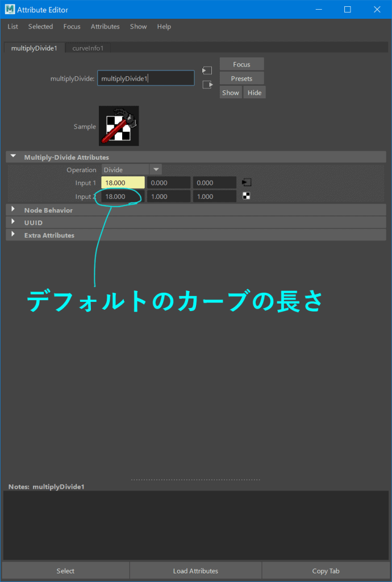Click the Notes: multiplyDivide1 label
The width and height of the screenshot is (392, 582).
(x=47, y=487)
